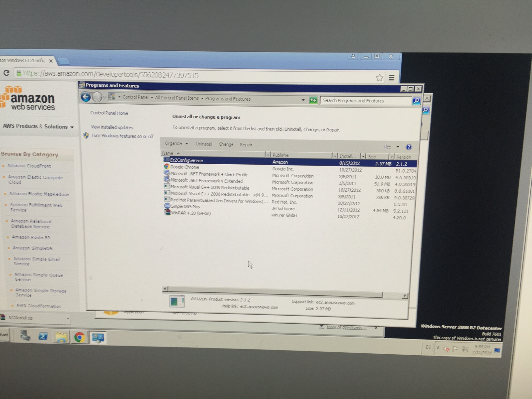The image size is (532, 399).
Task: Open Control Panel Home link
Action: (x=109, y=113)
